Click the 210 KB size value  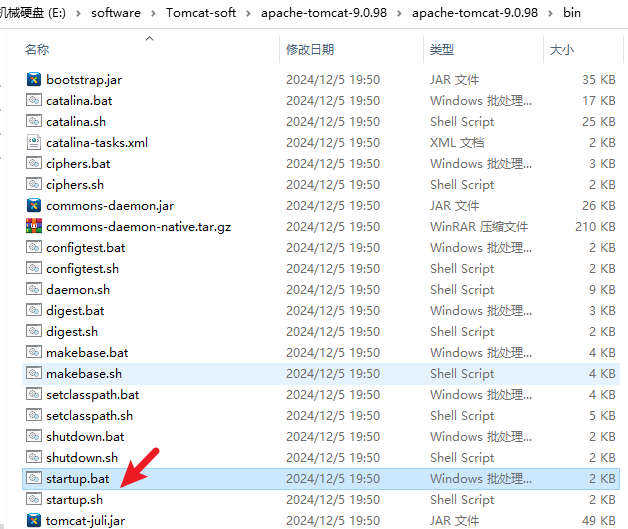click(x=595, y=227)
